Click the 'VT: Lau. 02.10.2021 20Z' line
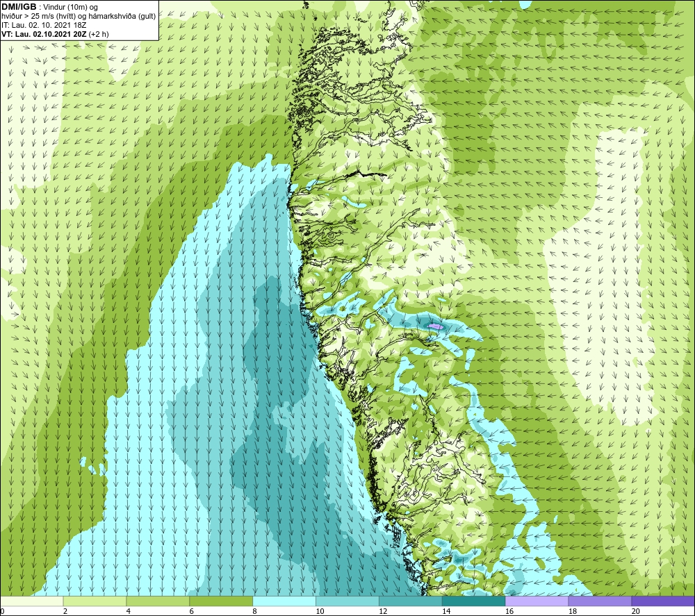Image resolution: width=695 pixels, height=616 pixels. [x=44, y=34]
